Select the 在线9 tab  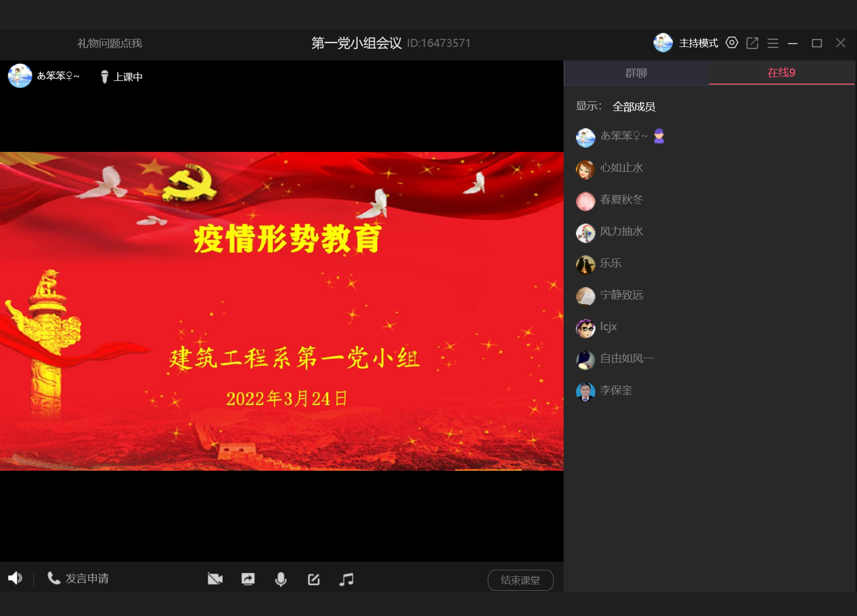[x=781, y=73]
